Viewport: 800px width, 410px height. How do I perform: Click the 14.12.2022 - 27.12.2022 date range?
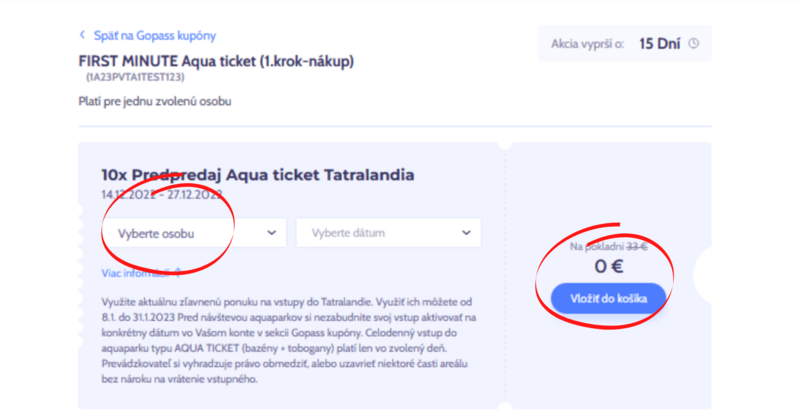tap(162, 195)
